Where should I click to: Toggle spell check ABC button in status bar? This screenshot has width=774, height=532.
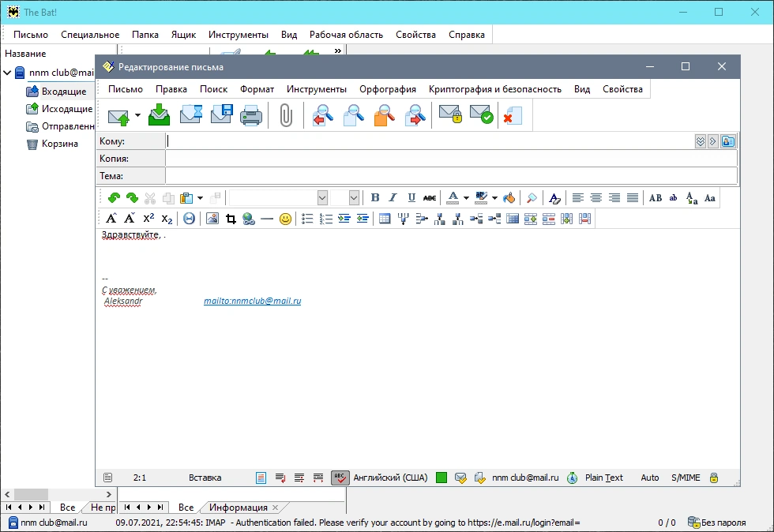pyautogui.click(x=340, y=478)
